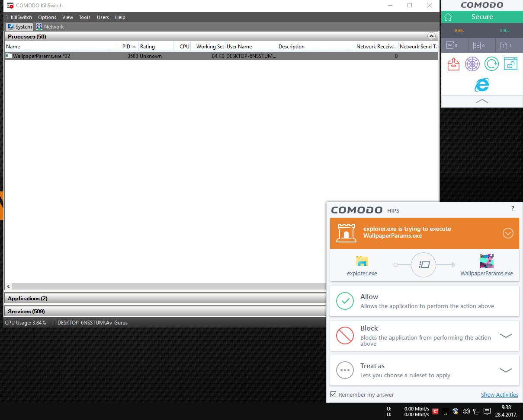Image resolution: width=523 pixels, height=420 pixels.
Task: Click the red upload box icon
Action: coord(453,64)
